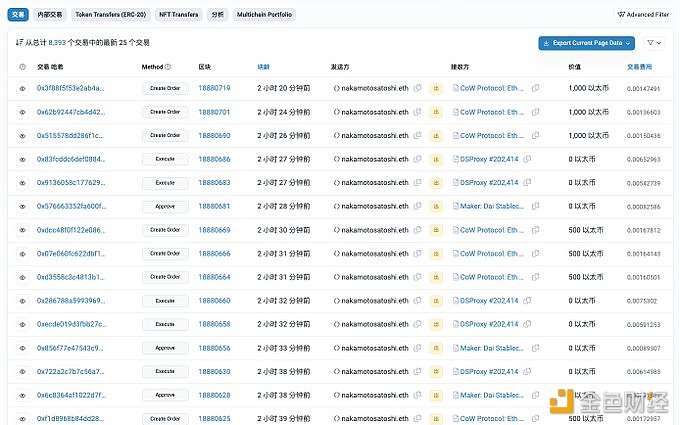Select fee 0.00147491 in first row
The image size is (680, 425).
tap(643, 88)
